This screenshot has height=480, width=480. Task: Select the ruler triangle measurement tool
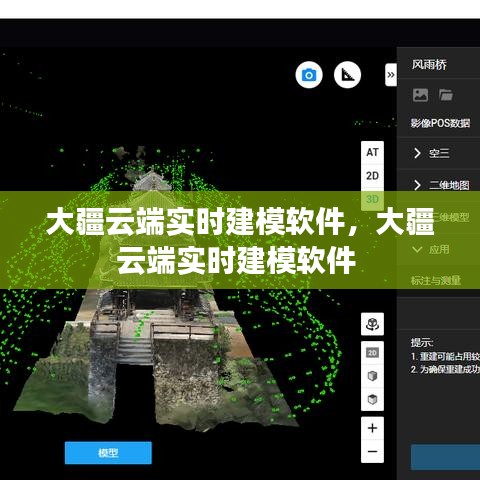347,75
